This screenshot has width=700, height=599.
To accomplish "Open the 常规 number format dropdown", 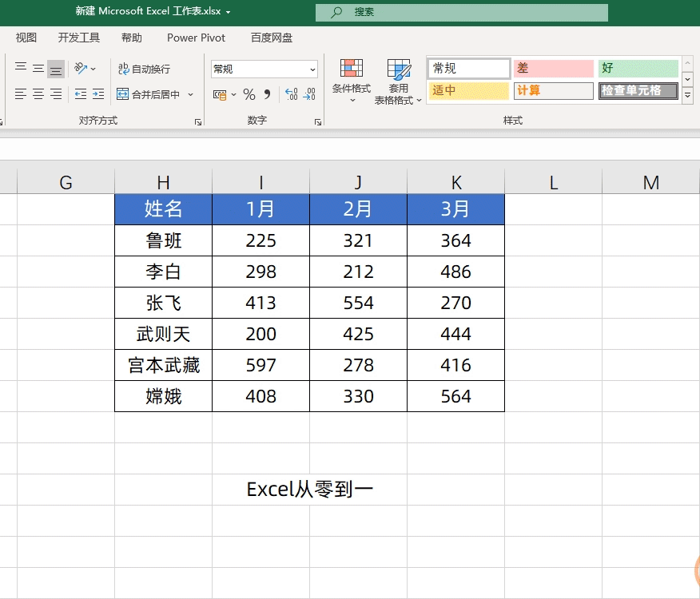I will tap(312, 69).
